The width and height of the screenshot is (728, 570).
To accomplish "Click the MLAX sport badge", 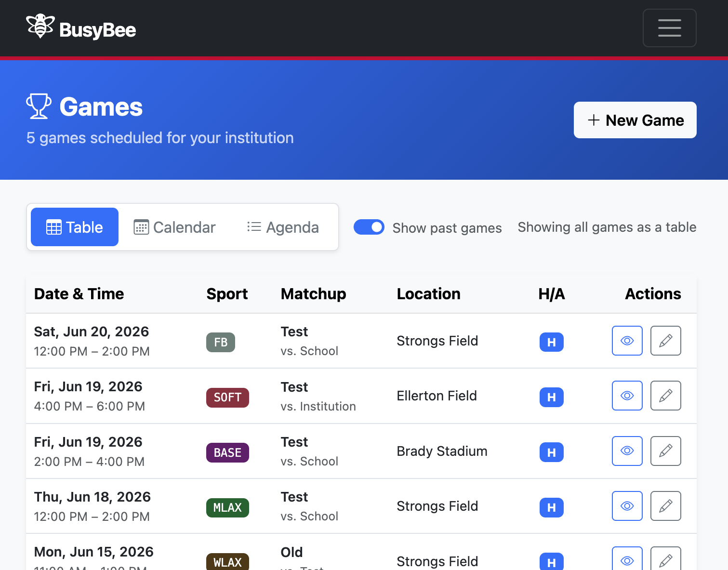I will (x=227, y=507).
